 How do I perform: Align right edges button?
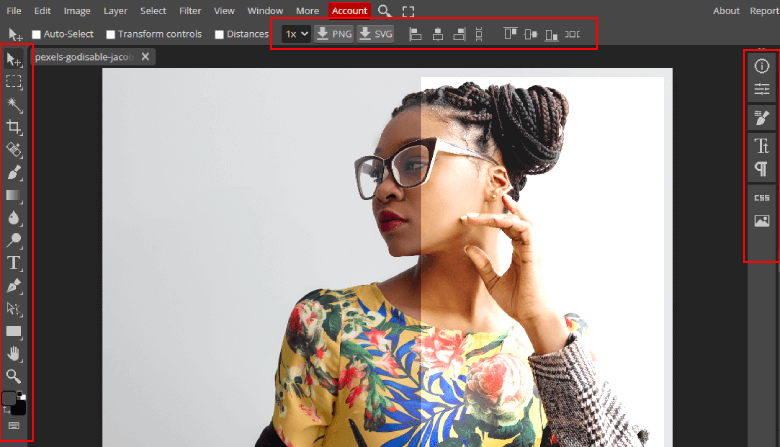(459, 34)
